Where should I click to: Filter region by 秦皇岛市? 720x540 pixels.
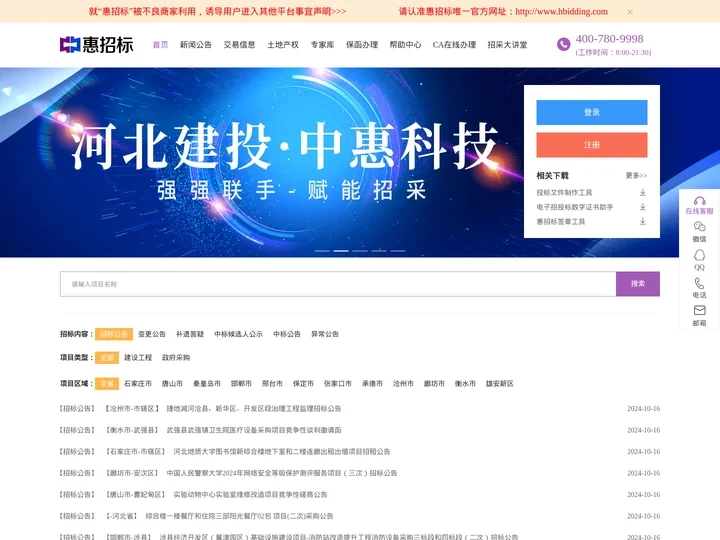click(x=207, y=383)
